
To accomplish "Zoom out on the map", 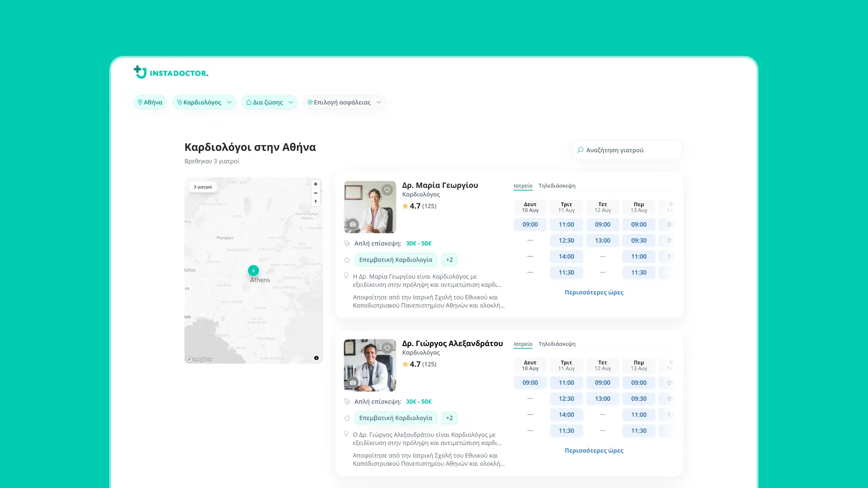I will (316, 193).
